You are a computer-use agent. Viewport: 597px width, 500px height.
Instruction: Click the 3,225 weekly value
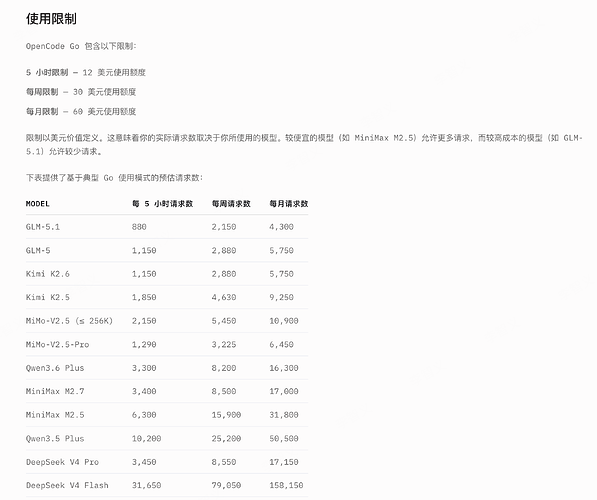(x=224, y=344)
